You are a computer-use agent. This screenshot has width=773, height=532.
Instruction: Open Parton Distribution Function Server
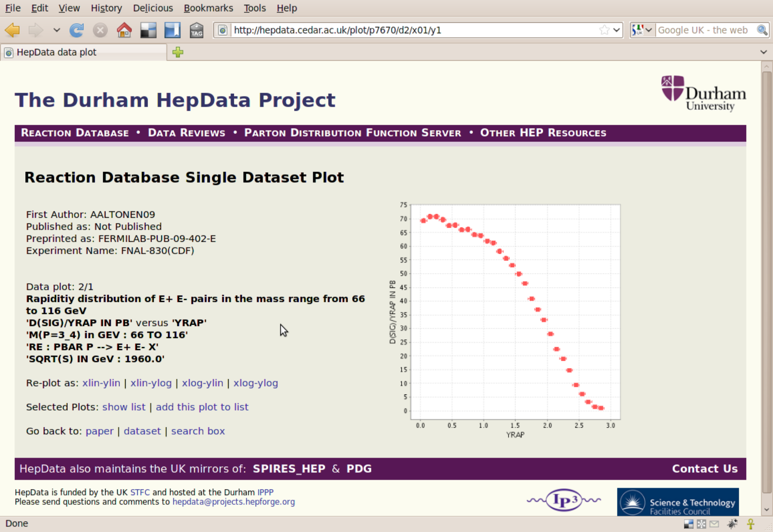pos(353,133)
